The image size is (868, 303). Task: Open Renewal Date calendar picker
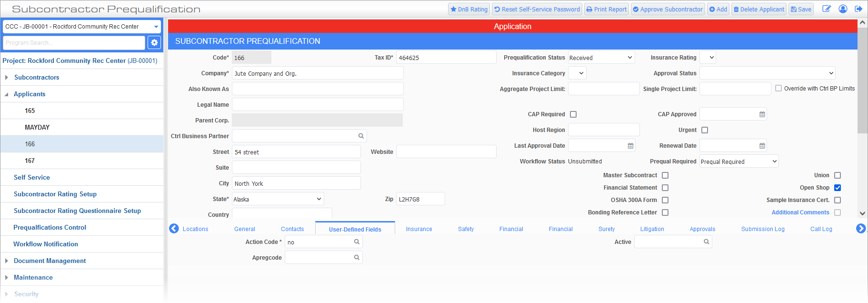coord(762,146)
